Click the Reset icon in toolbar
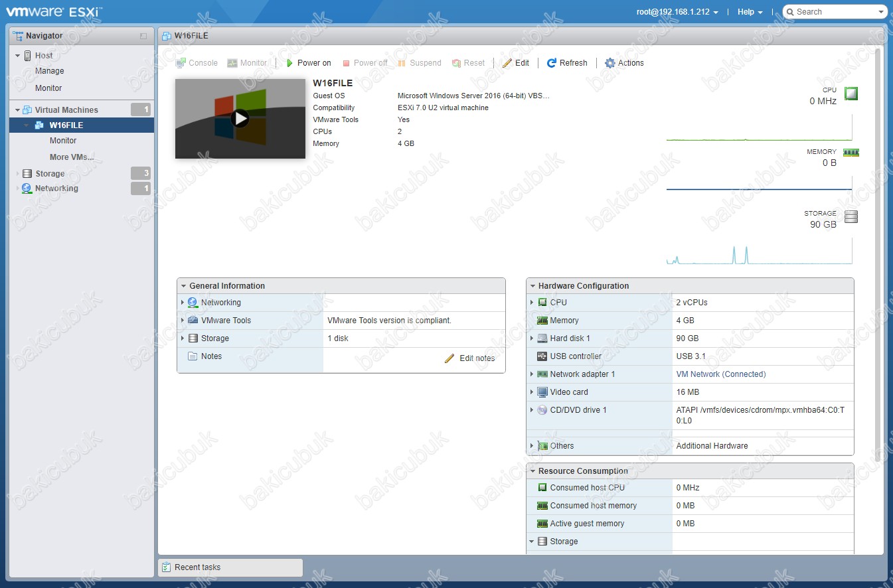 (x=456, y=63)
